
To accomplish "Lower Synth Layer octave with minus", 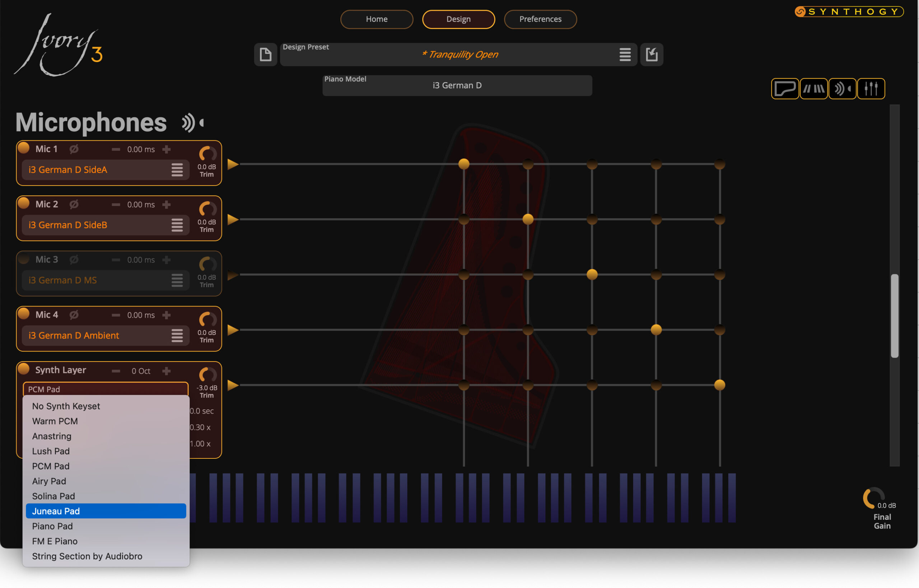I will [x=116, y=371].
